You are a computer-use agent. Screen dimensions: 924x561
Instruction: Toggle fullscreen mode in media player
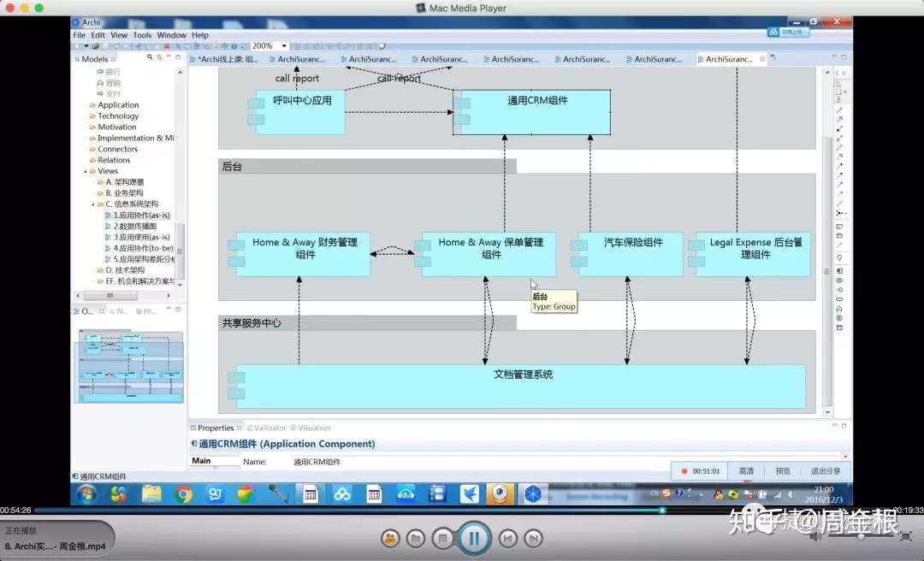tap(906, 536)
